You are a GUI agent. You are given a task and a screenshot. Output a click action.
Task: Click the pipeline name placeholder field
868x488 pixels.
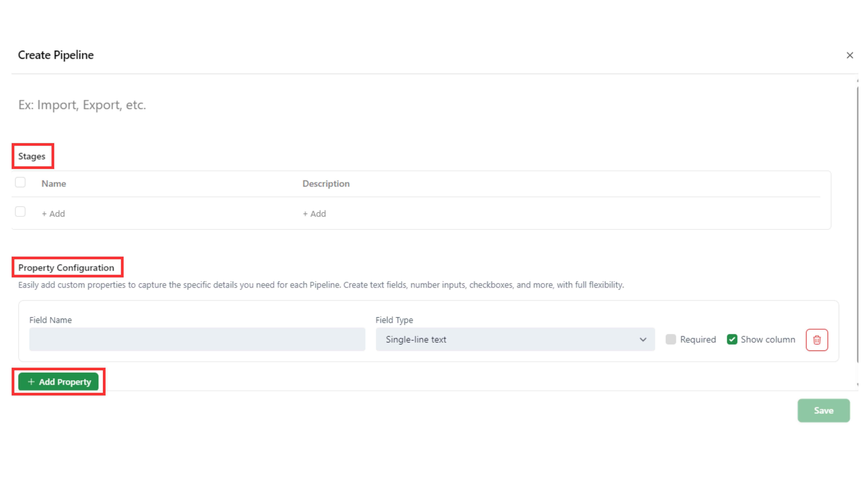pyautogui.click(x=82, y=105)
